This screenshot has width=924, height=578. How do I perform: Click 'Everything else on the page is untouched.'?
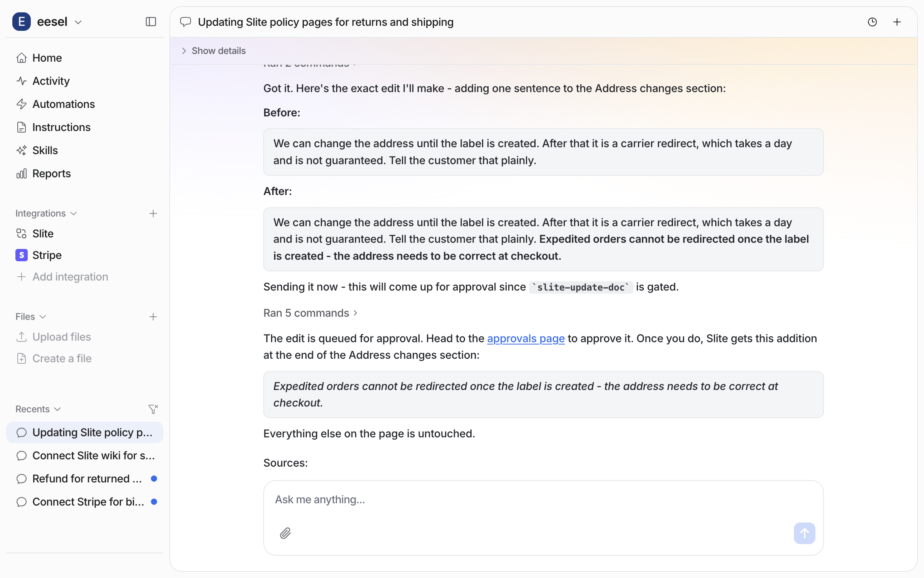[x=369, y=434]
